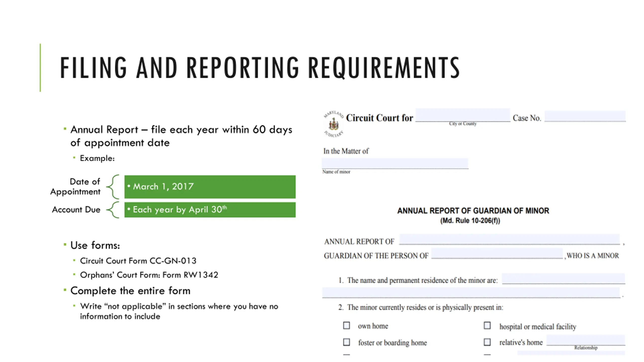Click the 'Each year by April 30th' box
The width and height of the screenshot is (644, 362).
[x=210, y=210]
